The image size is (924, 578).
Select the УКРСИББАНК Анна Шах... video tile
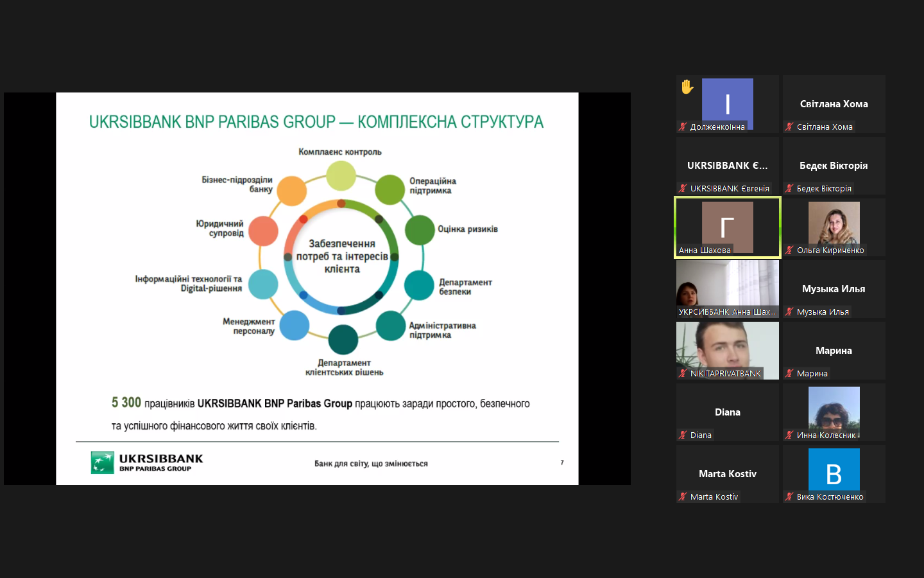click(x=727, y=286)
